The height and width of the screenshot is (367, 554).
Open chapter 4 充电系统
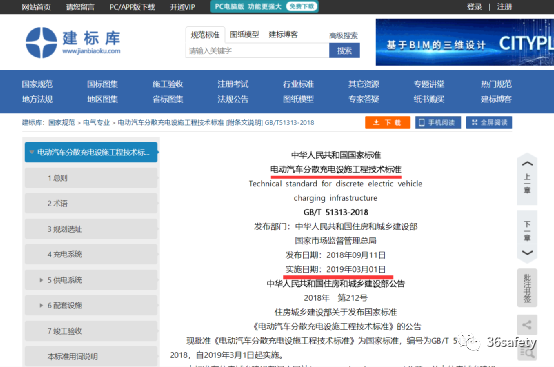(x=91, y=254)
